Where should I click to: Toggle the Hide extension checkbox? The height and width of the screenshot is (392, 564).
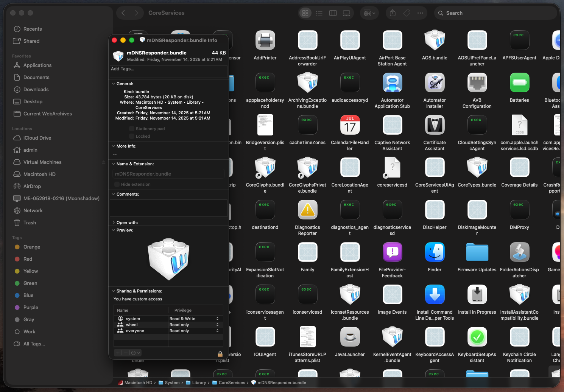coord(117,184)
